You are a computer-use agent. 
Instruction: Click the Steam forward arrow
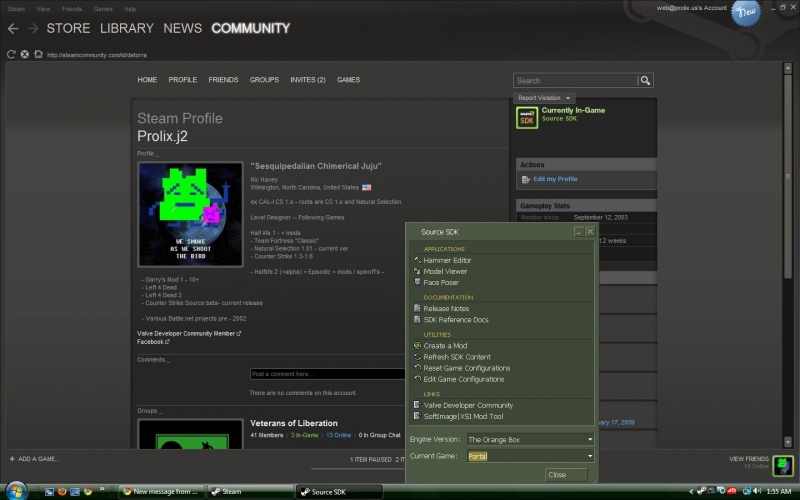(33, 29)
